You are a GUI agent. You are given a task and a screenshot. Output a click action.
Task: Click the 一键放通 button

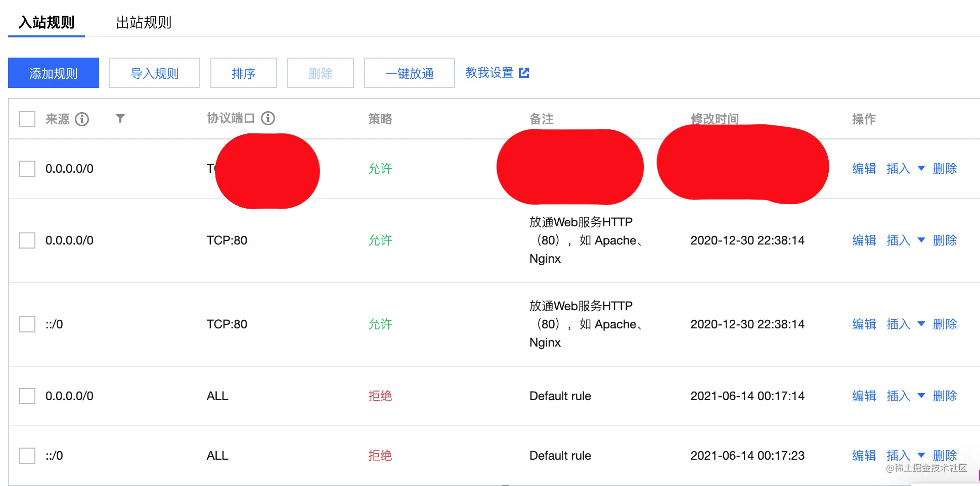pos(410,73)
